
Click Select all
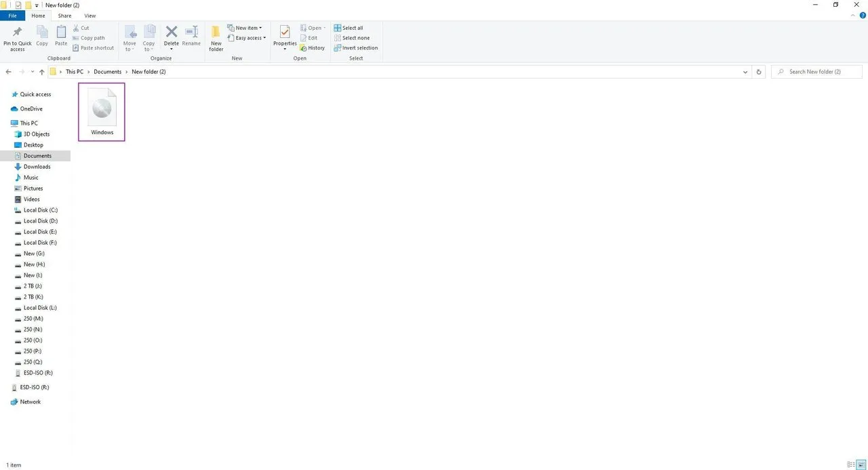tap(349, 28)
